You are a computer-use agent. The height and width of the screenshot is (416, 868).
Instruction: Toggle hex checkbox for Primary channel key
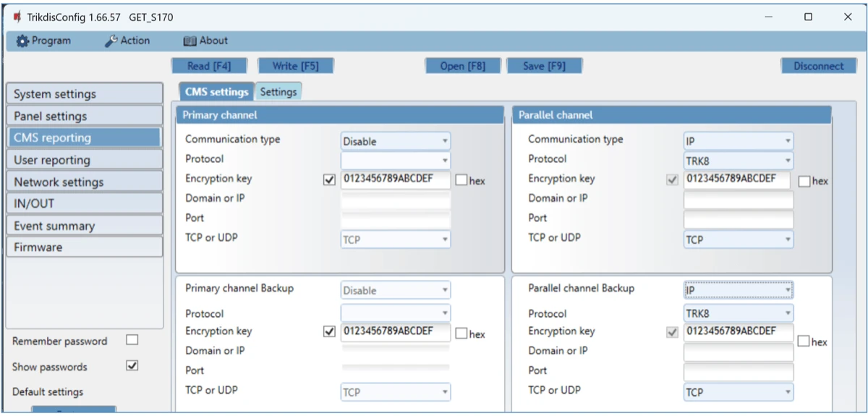point(462,181)
